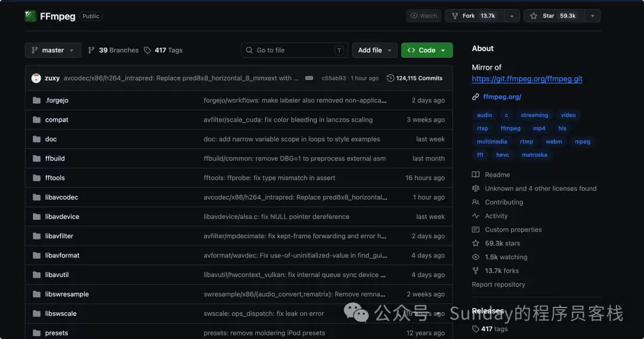Select the hevc topic tag

coord(502,155)
